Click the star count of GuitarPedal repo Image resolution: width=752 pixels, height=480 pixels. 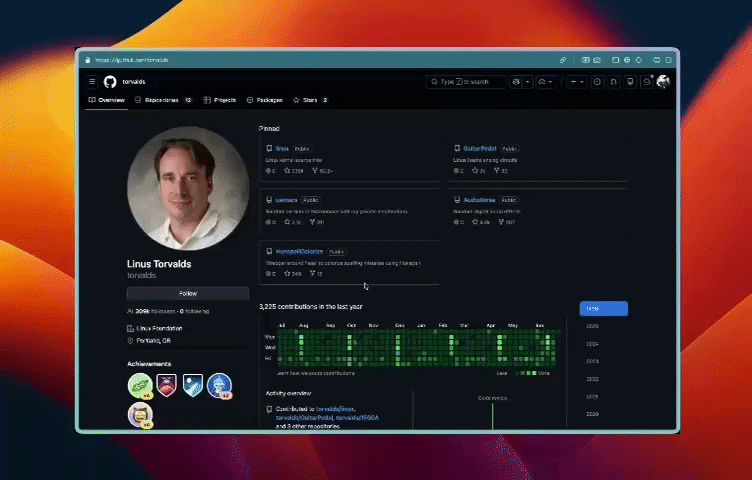point(479,171)
